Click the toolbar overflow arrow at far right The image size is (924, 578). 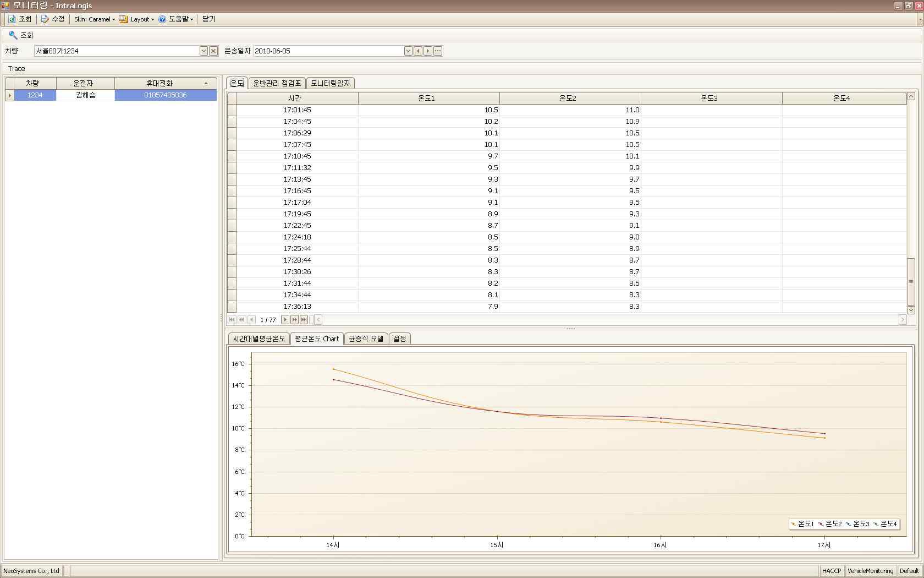919,19
